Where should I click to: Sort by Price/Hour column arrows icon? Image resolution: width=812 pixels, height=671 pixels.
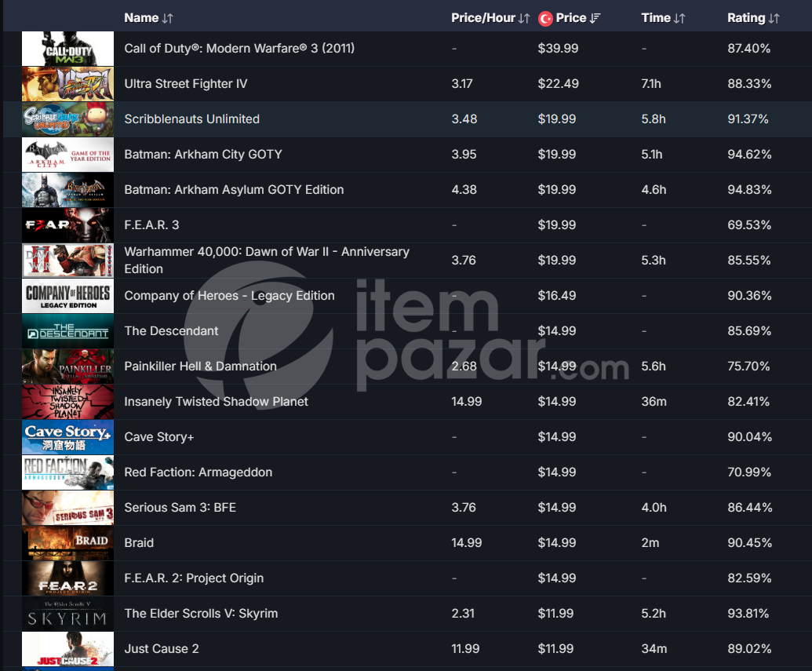pos(524,18)
